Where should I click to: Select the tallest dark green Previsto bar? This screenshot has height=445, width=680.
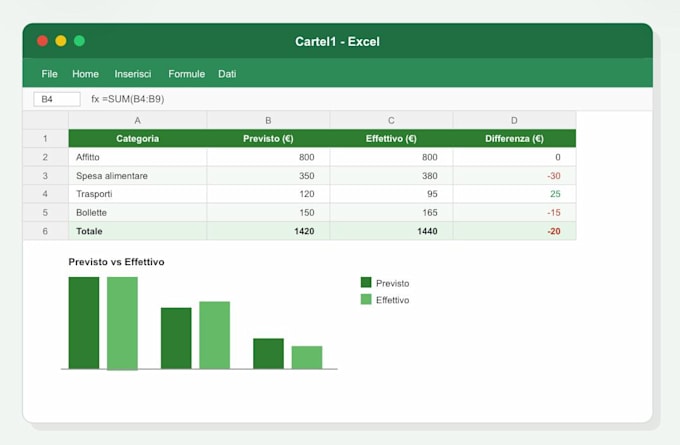point(84,323)
